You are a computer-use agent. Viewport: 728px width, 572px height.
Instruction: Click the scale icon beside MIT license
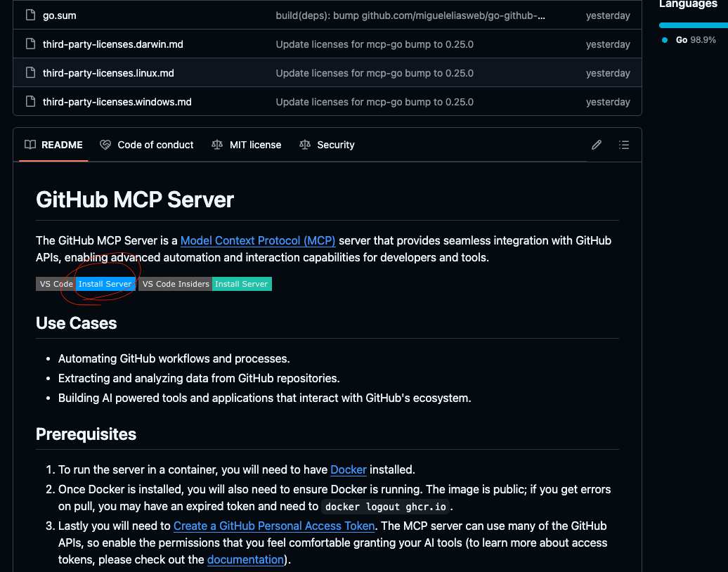(x=217, y=145)
